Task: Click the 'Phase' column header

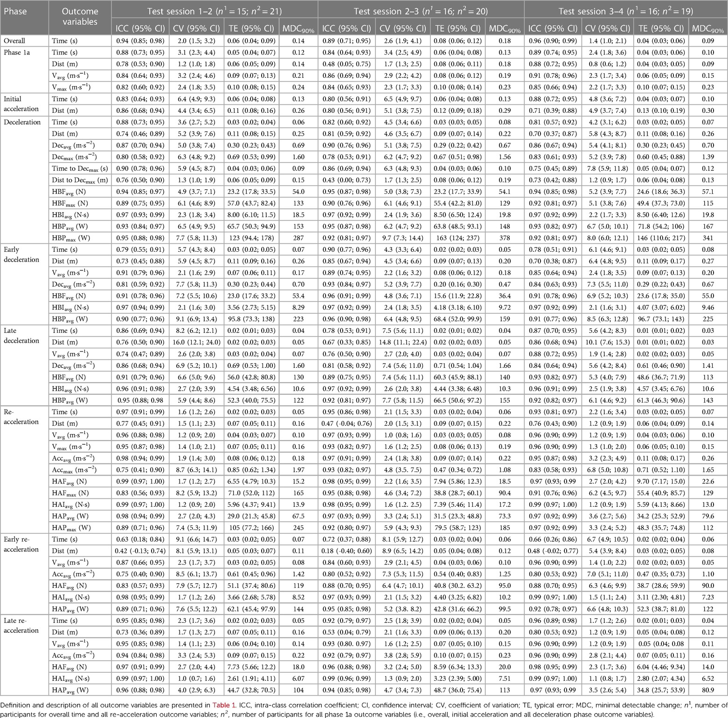Action: (15, 11)
